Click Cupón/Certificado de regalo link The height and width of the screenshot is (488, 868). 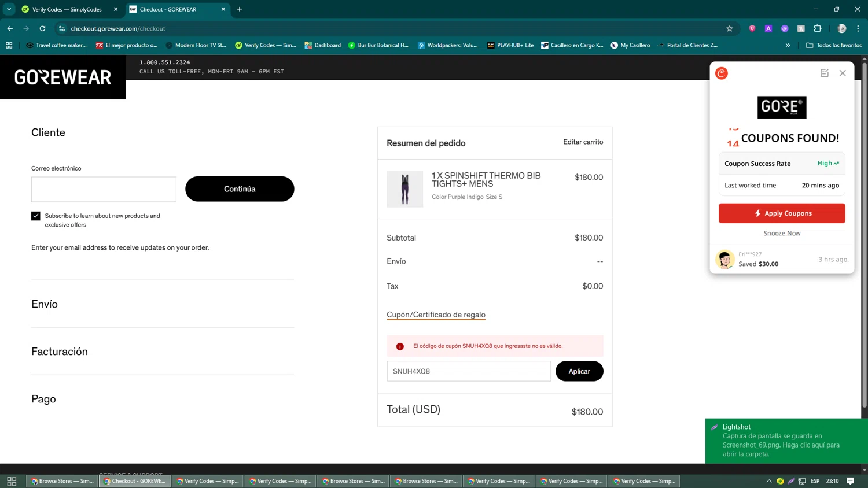pyautogui.click(x=436, y=315)
